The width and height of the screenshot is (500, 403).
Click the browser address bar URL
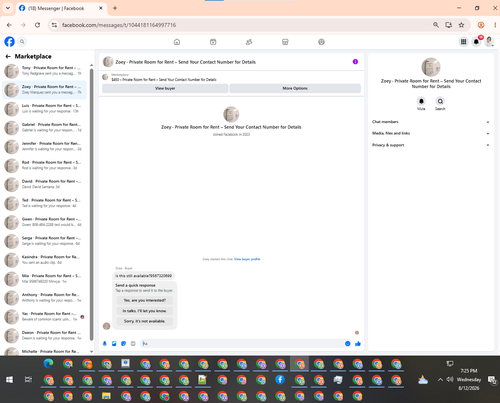click(x=119, y=25)
